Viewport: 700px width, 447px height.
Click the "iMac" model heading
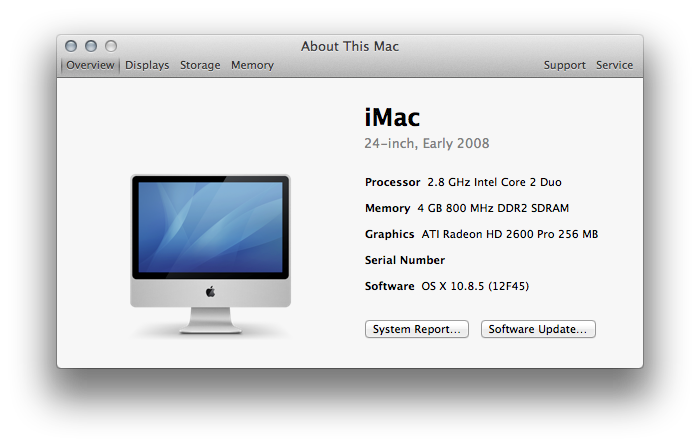click(392, 117)
